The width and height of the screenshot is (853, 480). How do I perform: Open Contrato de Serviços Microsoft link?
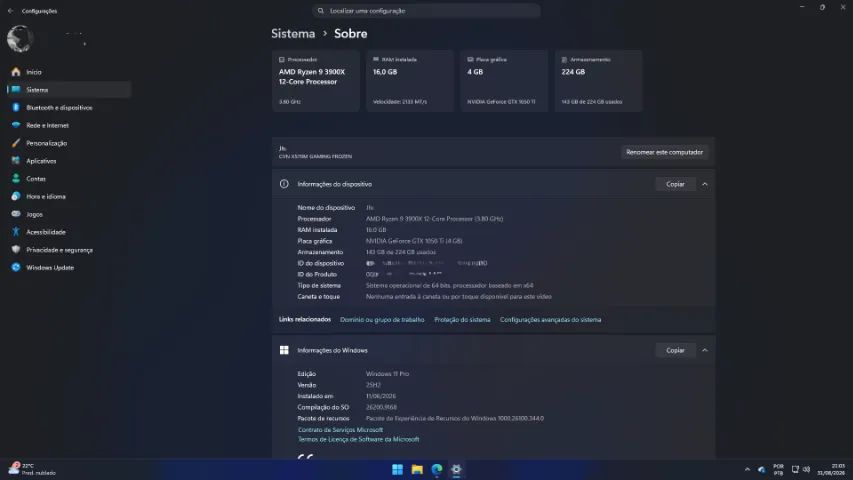pos(340,429)
